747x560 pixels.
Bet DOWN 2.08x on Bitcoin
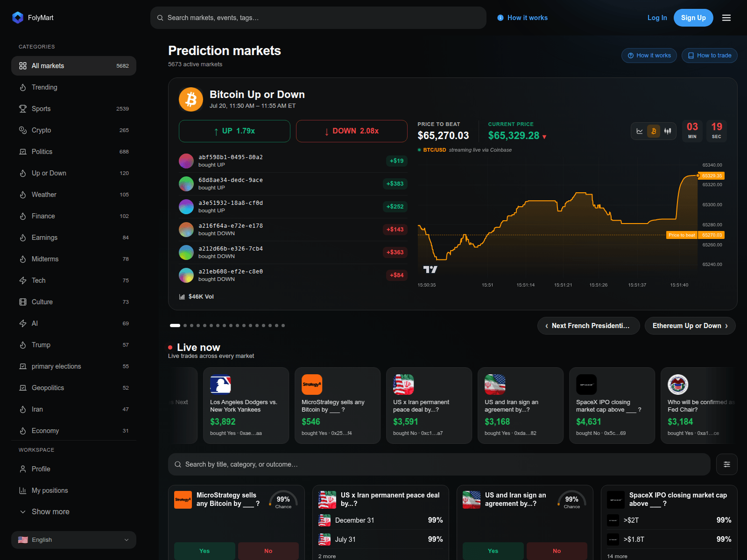[x=352, y=131]
